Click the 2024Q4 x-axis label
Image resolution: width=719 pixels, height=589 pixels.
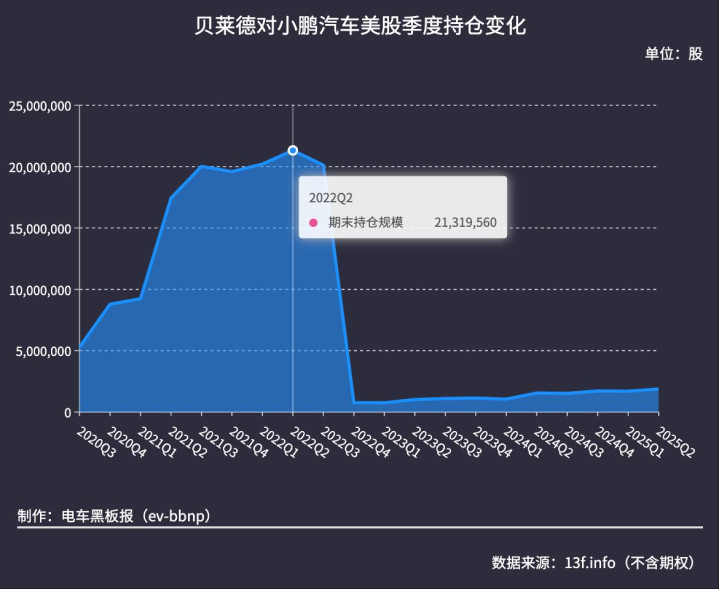pyautogui.click(x=614, y=442)
